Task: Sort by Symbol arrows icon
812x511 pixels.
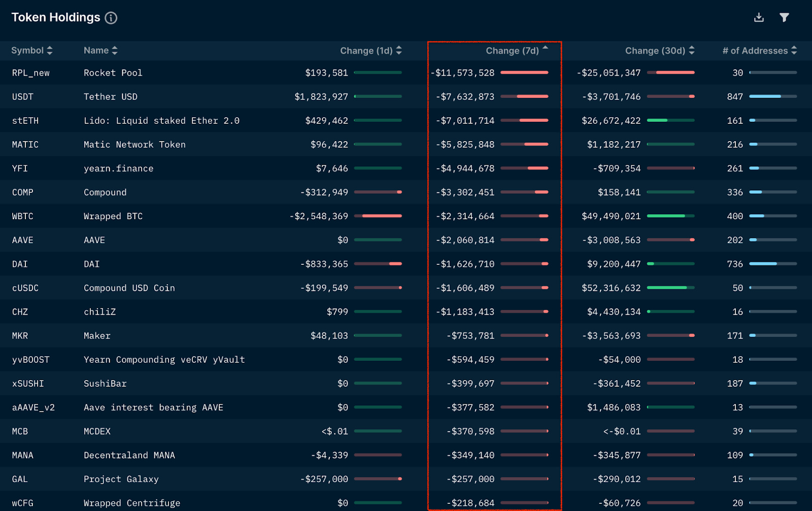Action: pos(49,50)
